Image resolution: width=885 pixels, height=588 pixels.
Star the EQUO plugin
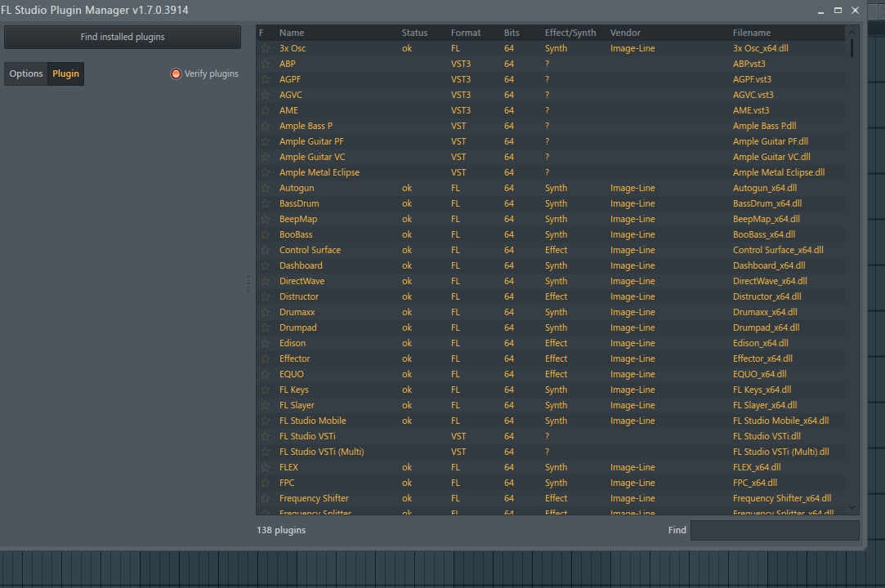click(x=265, y=374)
